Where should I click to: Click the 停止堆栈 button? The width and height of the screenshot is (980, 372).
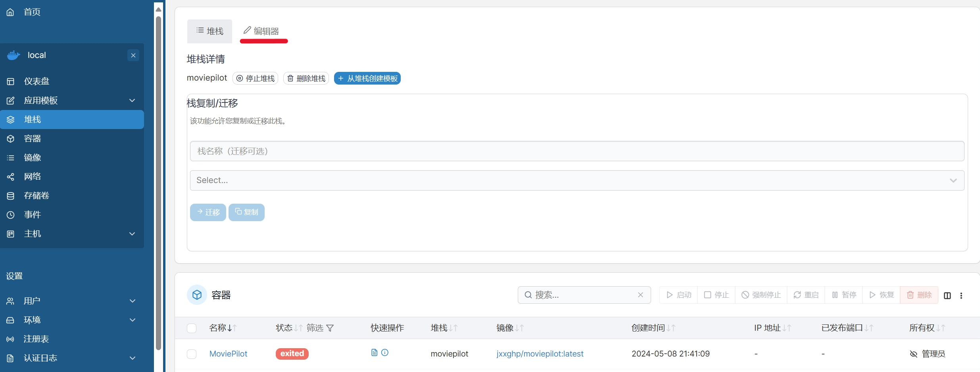click(256, 79)
